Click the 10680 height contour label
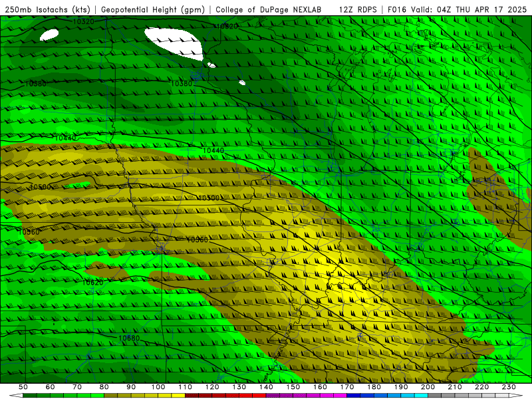The height and width of the screenshot is (399, 532). coord(129,338)
